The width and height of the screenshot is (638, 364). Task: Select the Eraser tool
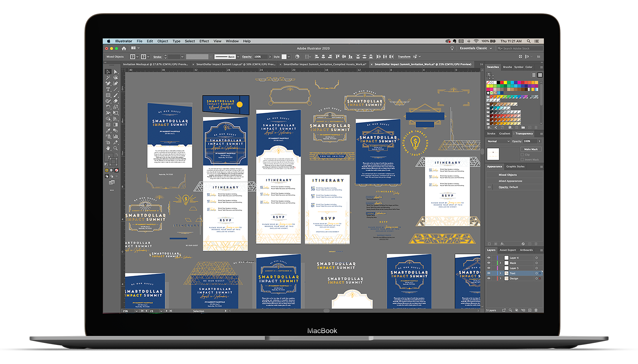tap(116, 101)
